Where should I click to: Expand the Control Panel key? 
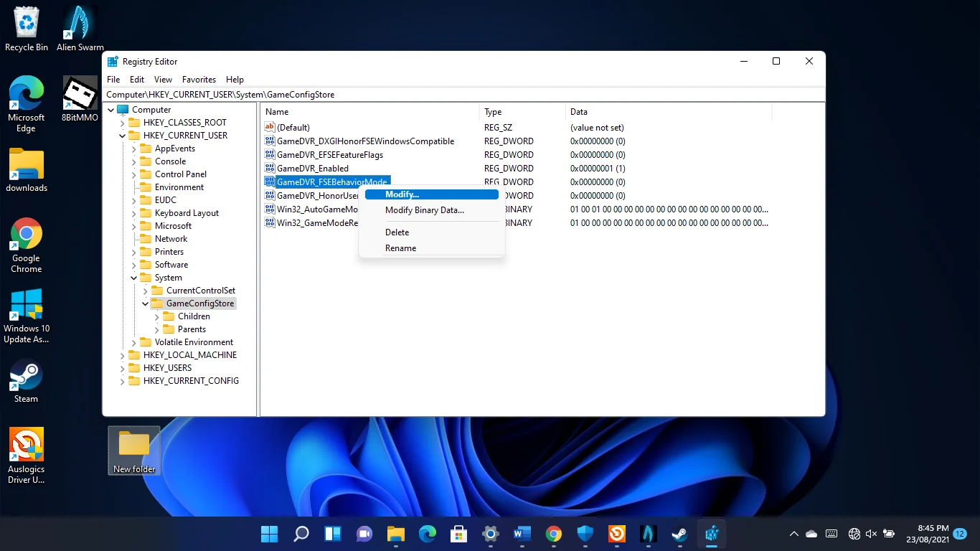(133, 174)
